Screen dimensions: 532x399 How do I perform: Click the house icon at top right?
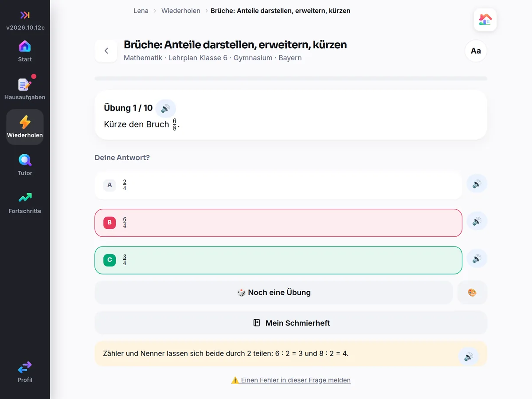pos(485,20)
